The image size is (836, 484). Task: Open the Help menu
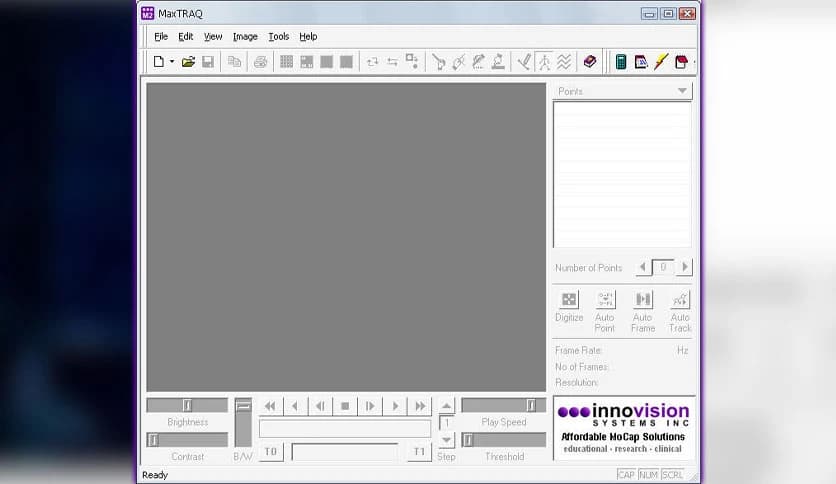coord(308,37)
